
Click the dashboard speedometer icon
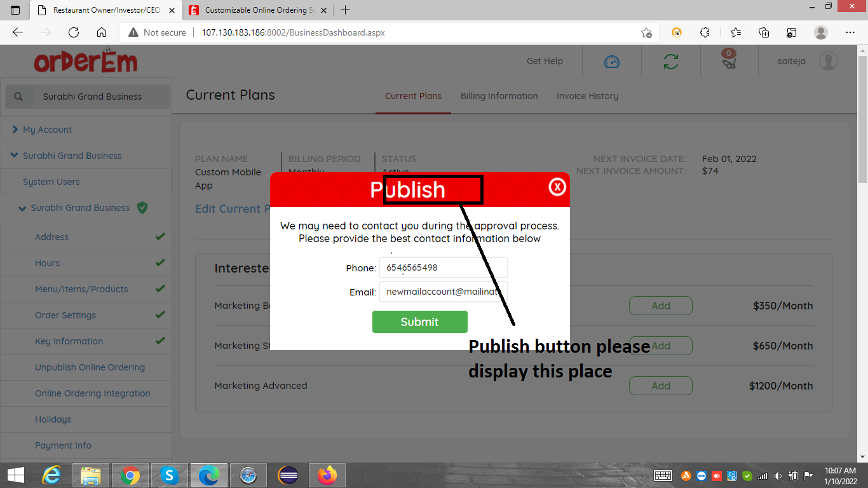pos(611,62)
